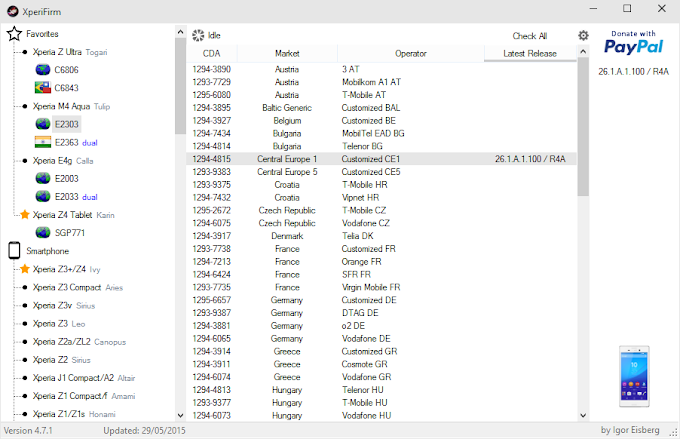Click the globe icon beside E2303
The height and width of the screenshot is (439, 680).
[42, 124]
